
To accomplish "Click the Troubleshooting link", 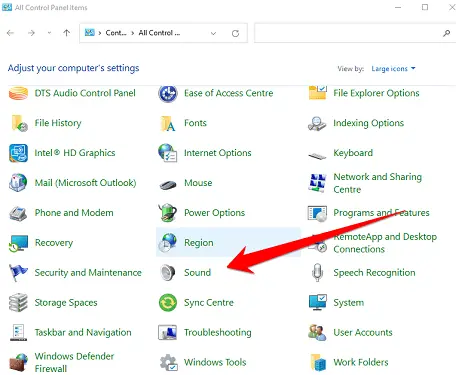I will tap(218, 332).
